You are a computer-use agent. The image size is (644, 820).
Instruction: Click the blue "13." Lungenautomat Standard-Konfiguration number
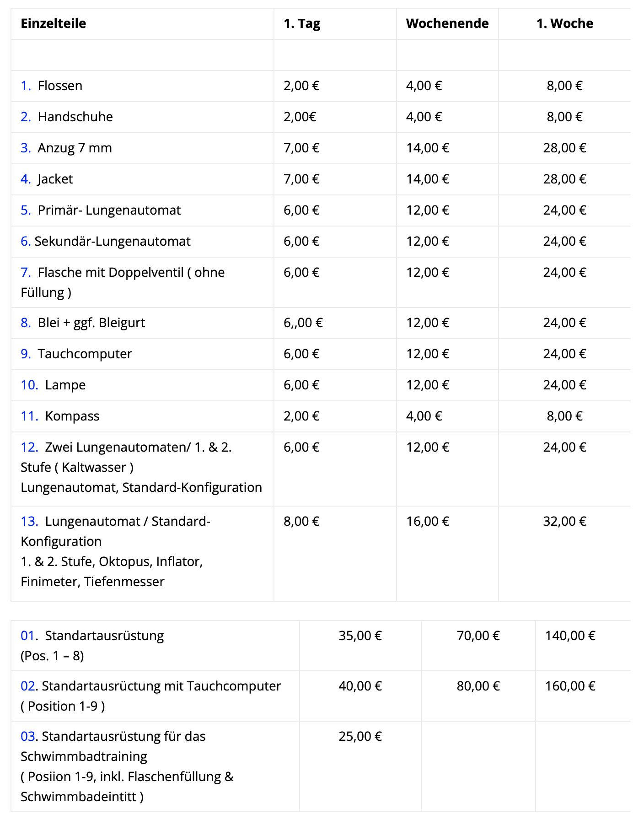[29, 522]
